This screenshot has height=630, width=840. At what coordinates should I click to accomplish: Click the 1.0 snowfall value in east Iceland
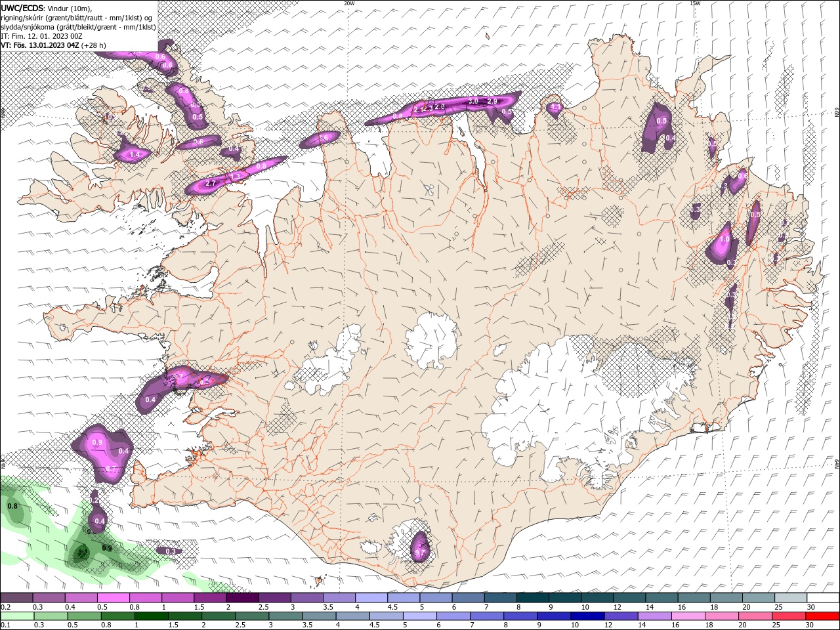(x=725, y=240)
